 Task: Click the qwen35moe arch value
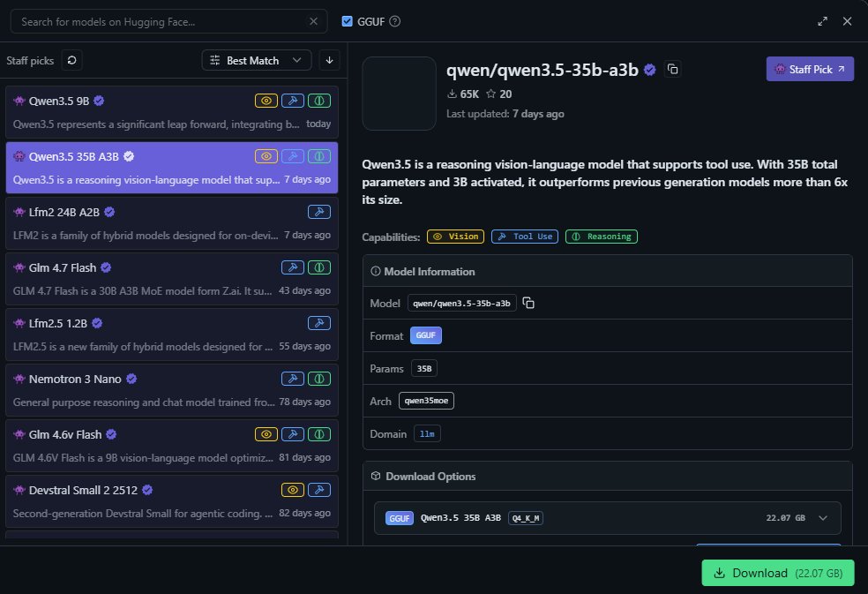pyautogui.click(x=426, y=402)
